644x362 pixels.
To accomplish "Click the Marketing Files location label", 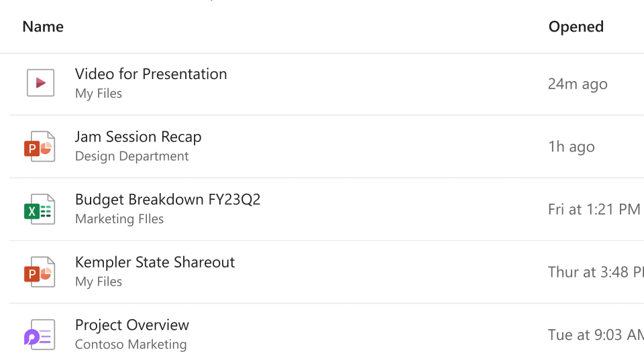I will click(x=119, y=219).
